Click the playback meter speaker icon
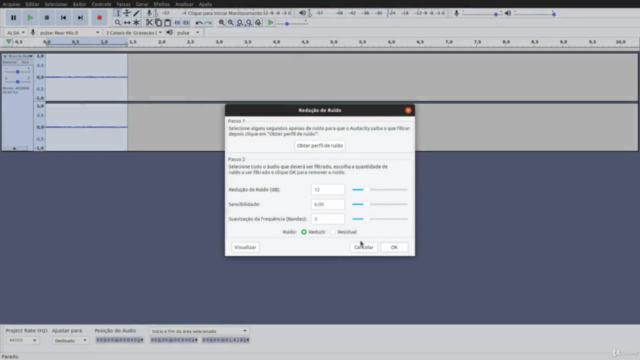 click(x=302, y=13)
